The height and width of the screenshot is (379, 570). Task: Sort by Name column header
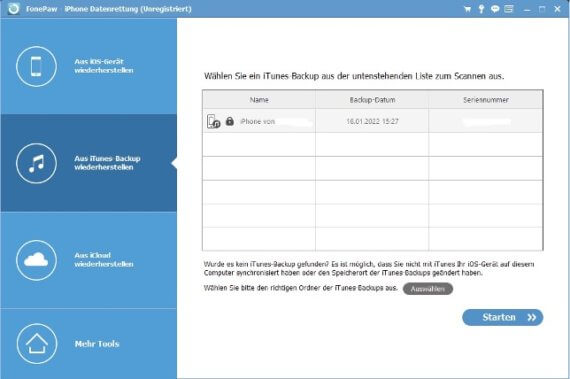click(259, 100)
